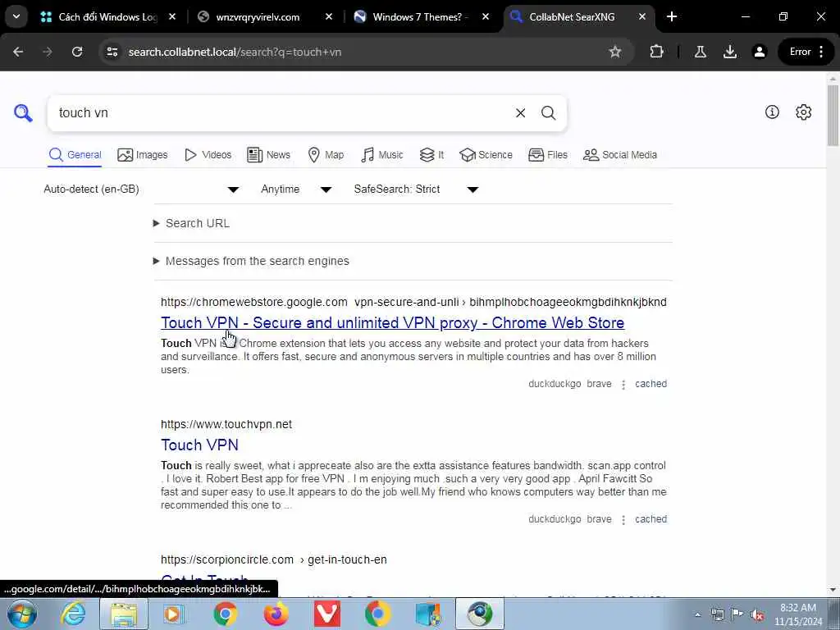Open the Auto-detect language dropdown

tap(141, 189)
